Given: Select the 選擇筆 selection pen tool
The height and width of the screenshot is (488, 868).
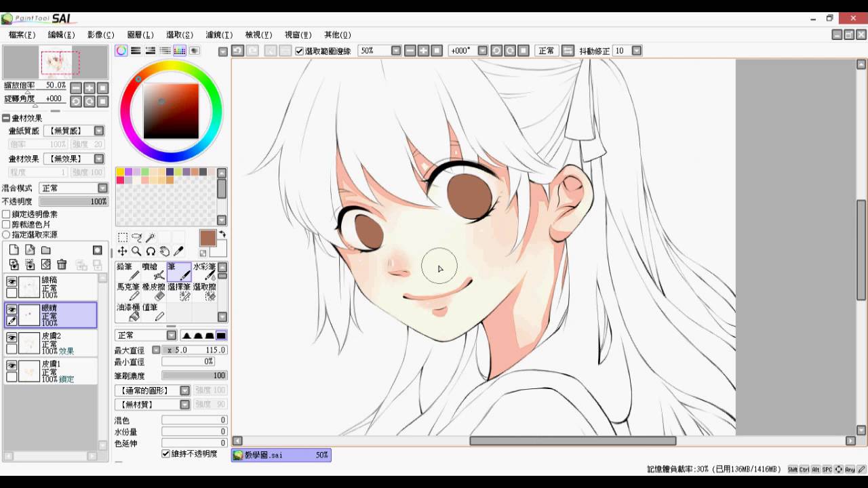Looking at the screenshot, I should 179,291.
